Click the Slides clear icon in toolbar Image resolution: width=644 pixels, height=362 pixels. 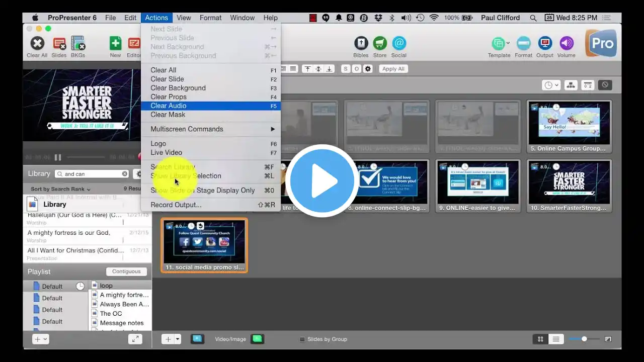click(x=59, y=44)
